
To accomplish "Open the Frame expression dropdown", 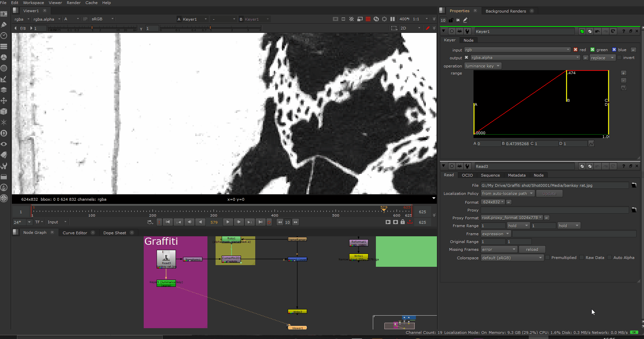I will coord(496,234).
